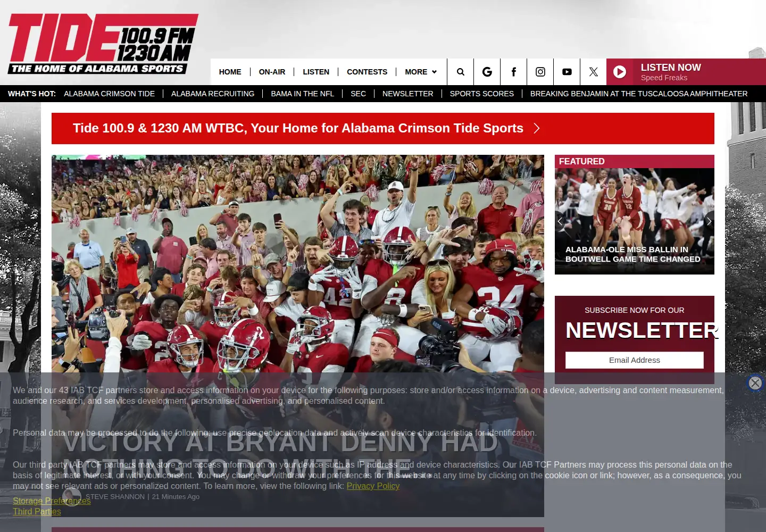Click the Email Address newsletter field
The image size is (766, 532).
point(634,360)
